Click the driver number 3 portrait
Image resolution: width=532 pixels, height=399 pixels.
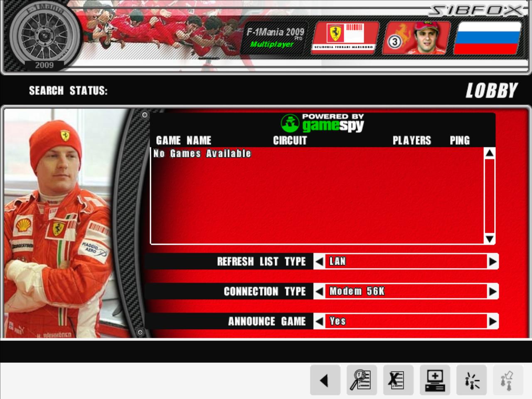click(416, 38)
